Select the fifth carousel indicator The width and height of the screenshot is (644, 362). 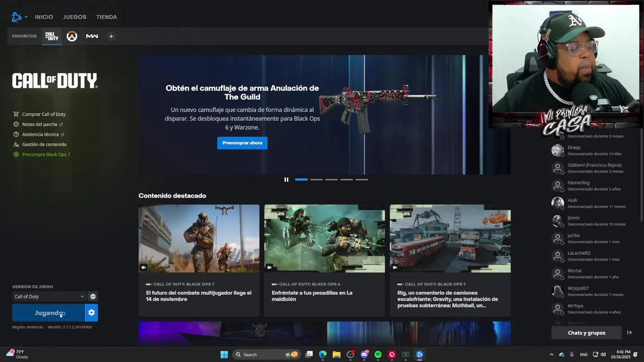click(362, 179)
